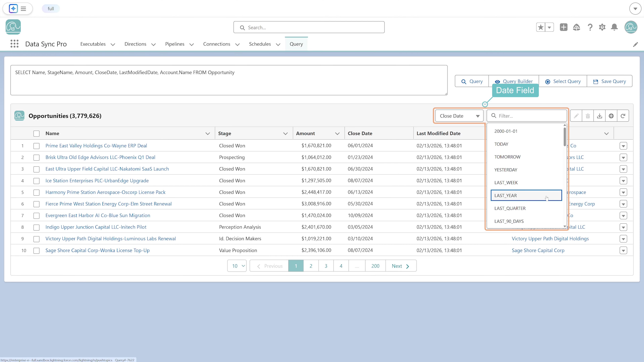
Task: Click the Save Query button
Action: (610, 81)
